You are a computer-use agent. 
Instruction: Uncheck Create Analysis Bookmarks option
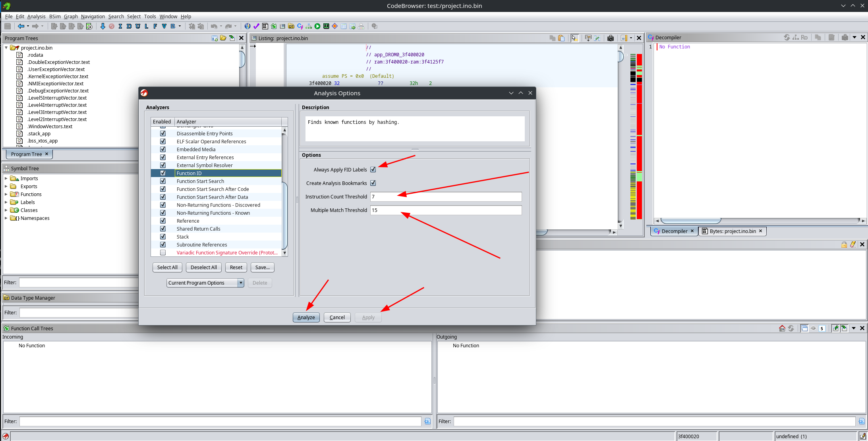point(373,183)
